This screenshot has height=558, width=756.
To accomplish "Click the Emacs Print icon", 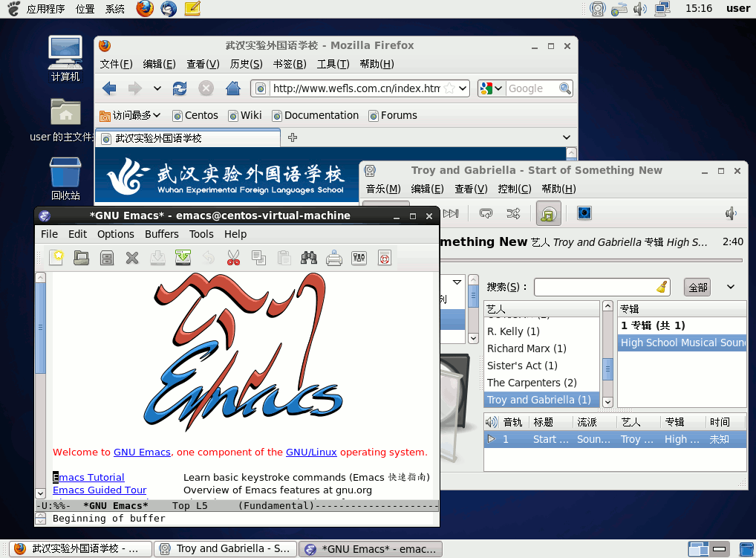I will pyautogui.click(x=334, y=258).
